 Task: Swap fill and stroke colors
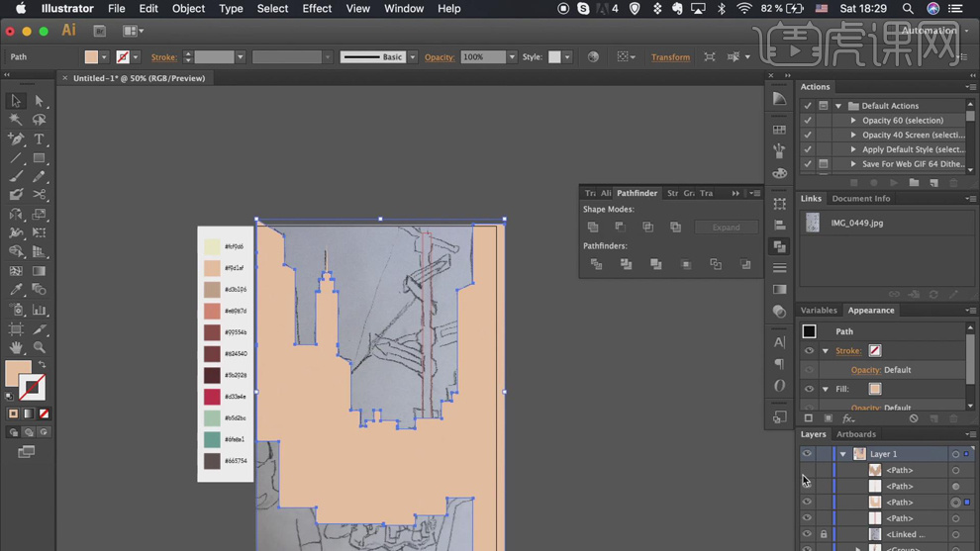(x=42, y=365)
